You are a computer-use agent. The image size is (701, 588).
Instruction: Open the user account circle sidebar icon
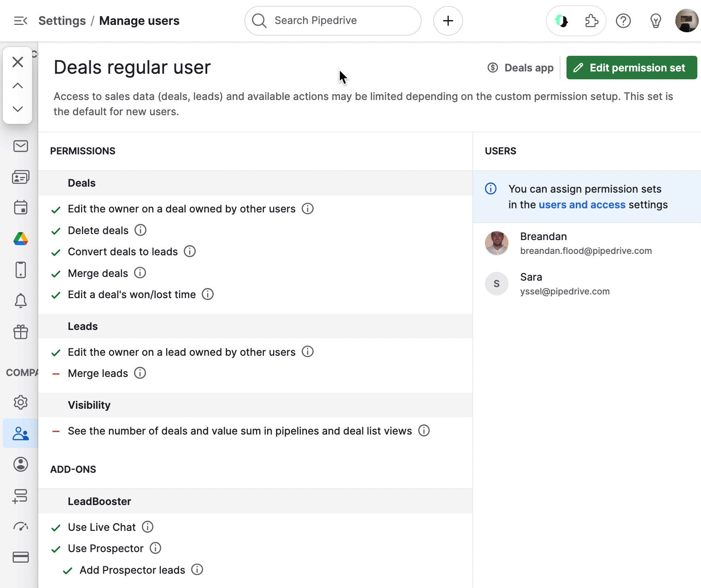(21, 464)
